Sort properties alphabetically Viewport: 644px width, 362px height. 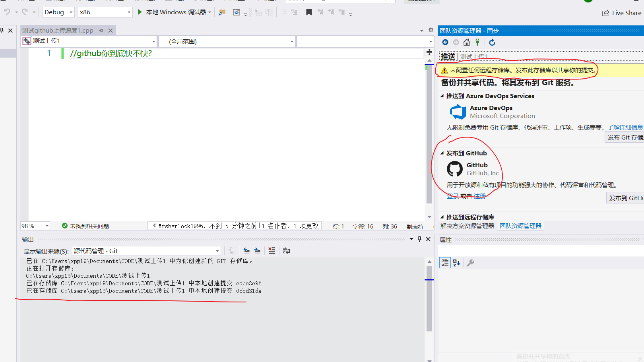456,263
